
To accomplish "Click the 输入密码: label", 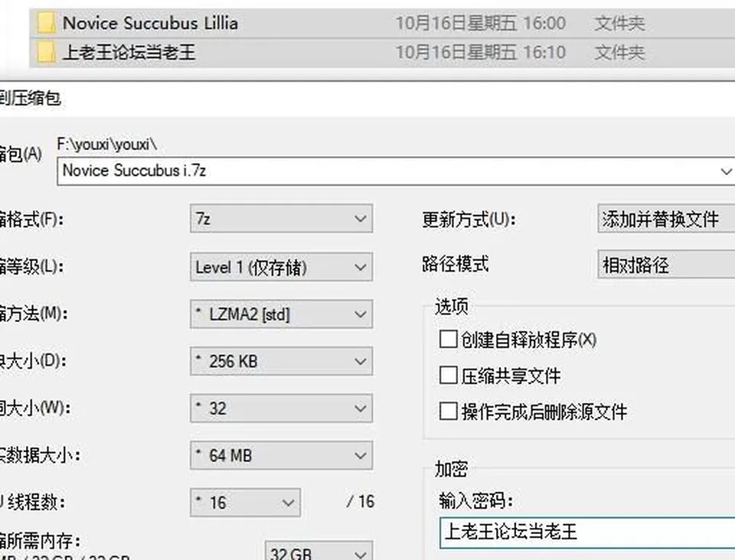I will coord(475,501).
